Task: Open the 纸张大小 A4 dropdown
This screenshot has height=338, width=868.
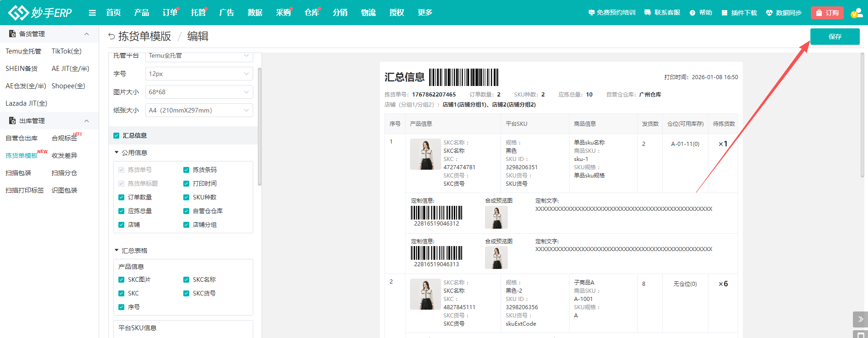Action: click(199, 110)
